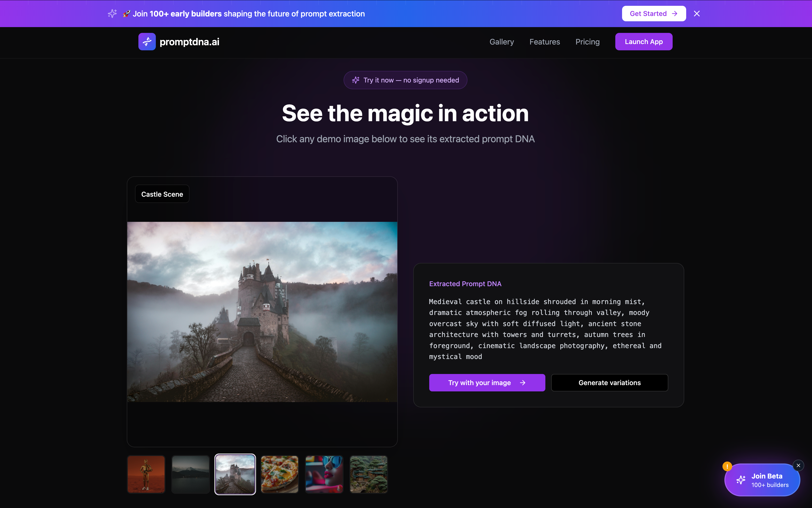Click the Launch App button

pyautogui.click(x=643, y=42)
